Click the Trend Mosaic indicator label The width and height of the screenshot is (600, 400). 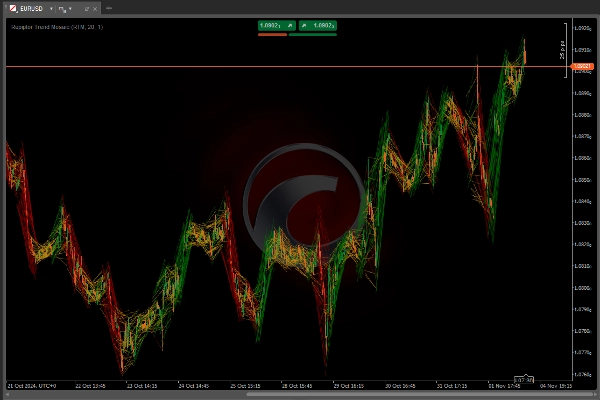click(57, 27)
